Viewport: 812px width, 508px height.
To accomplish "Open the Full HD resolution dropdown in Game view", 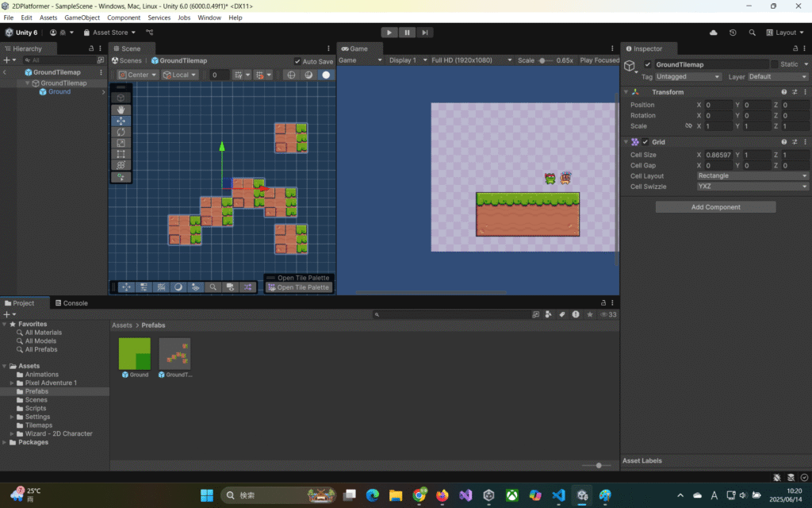I will tap(471, 60).
